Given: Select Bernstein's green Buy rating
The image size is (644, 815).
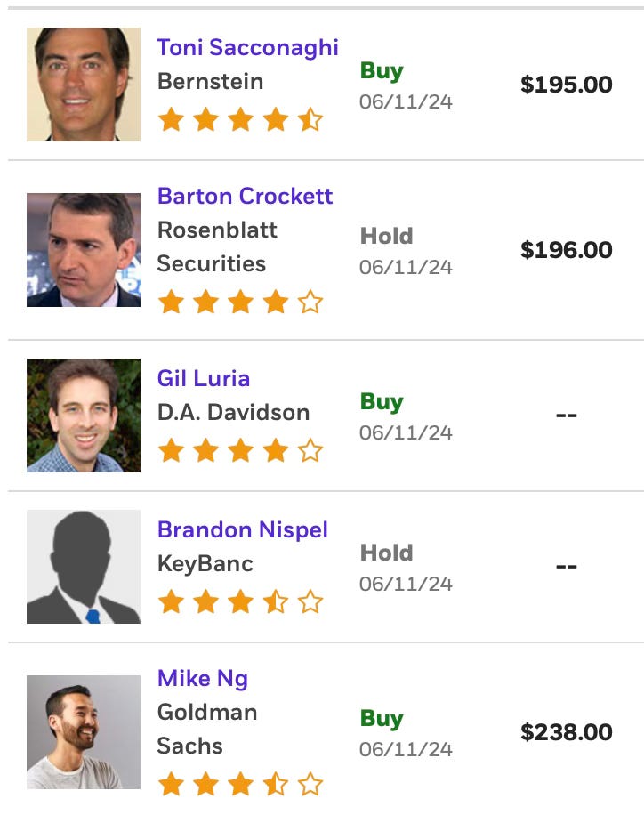Looking at the screenshot, I should [x=382, y=71].
